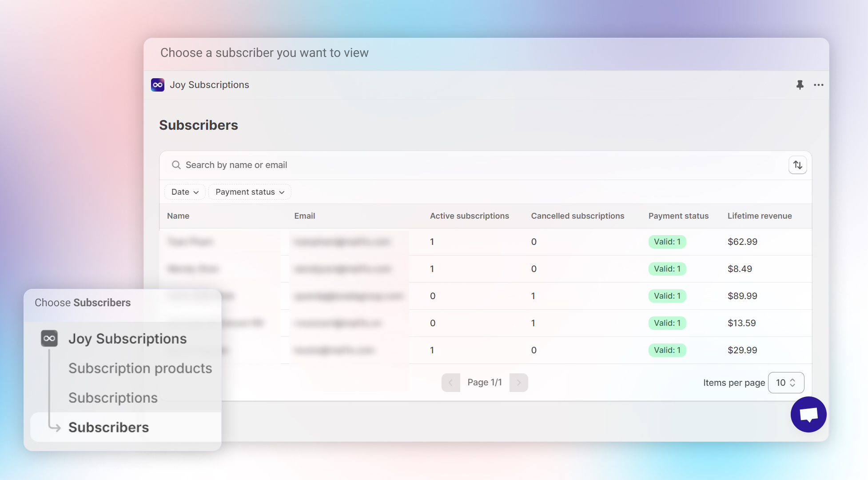Select Subscription products in sidebar menu
This screenshot has width=868, height=480.
140,368
